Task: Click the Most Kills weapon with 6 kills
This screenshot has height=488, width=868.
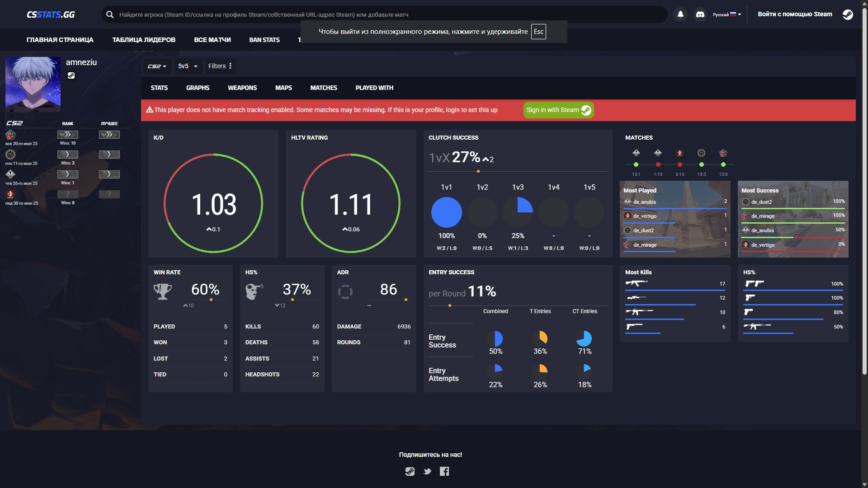Action: pos(634,326)
